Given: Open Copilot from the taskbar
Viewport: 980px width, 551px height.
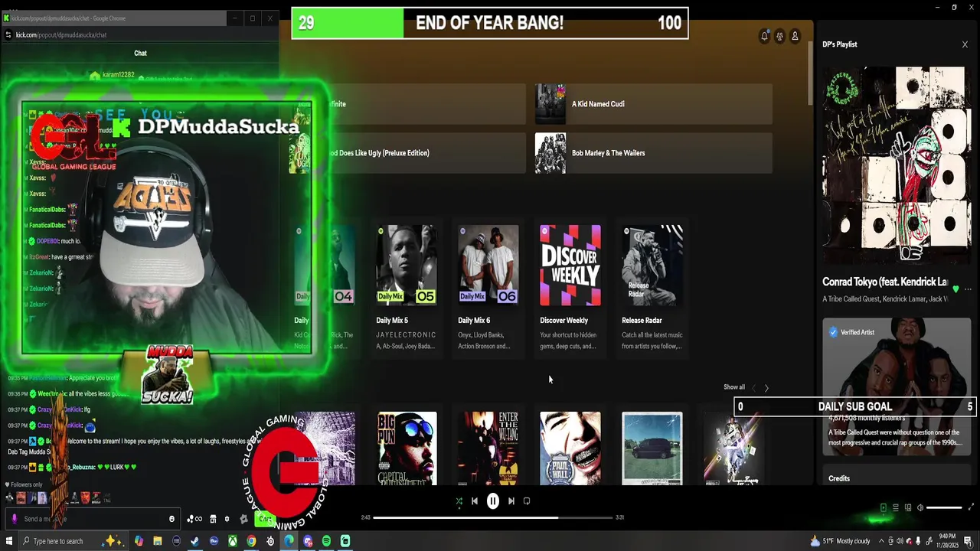Looking at the screenshot, I should pos(139,541).
